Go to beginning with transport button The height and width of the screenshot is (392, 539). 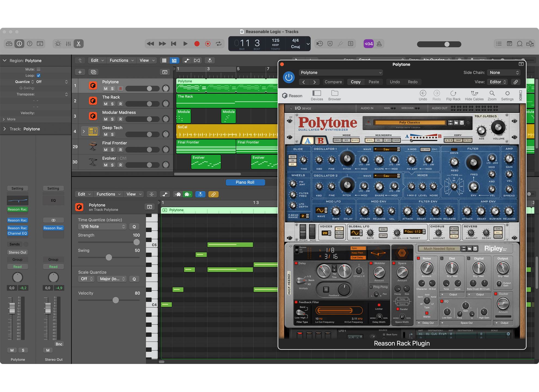[174, 44]
